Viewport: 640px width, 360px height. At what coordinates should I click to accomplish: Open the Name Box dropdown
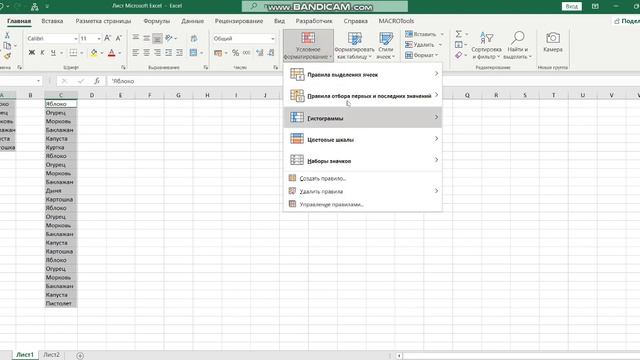click(38, 81)
